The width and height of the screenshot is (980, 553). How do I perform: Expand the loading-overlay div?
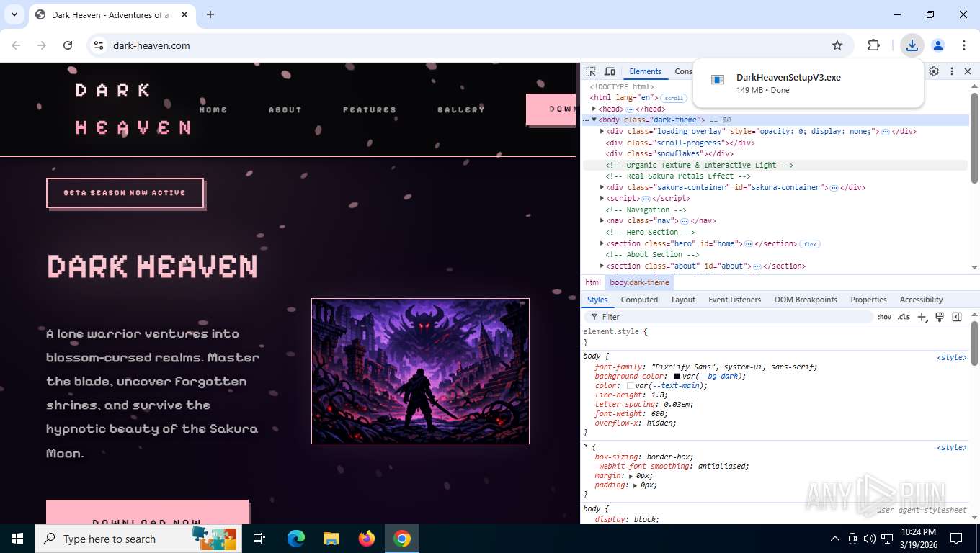pyautogui.click(x=602, y=131)
